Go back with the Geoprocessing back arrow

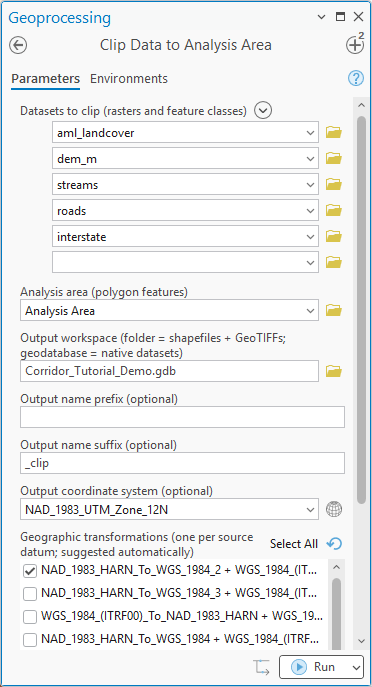pyautogui.click(x=18, y=45)
